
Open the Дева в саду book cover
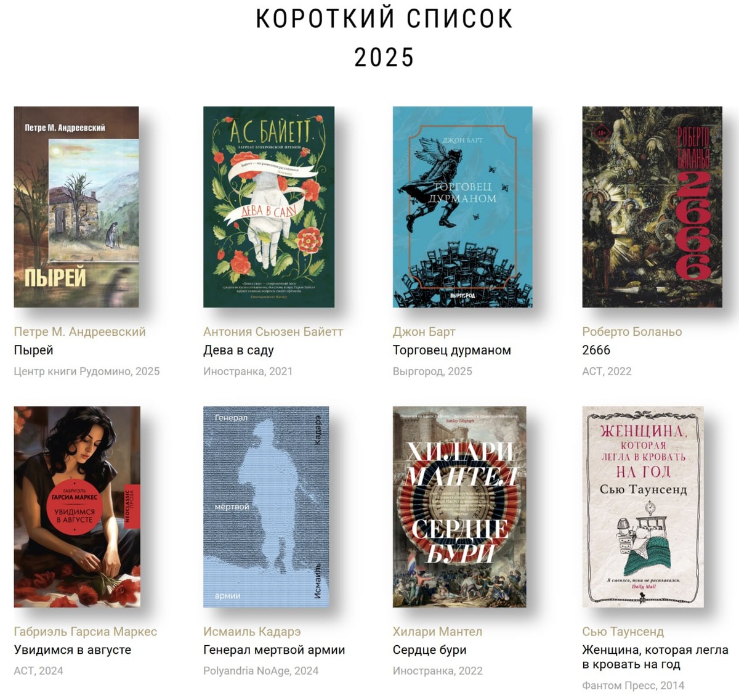[269, 207]
